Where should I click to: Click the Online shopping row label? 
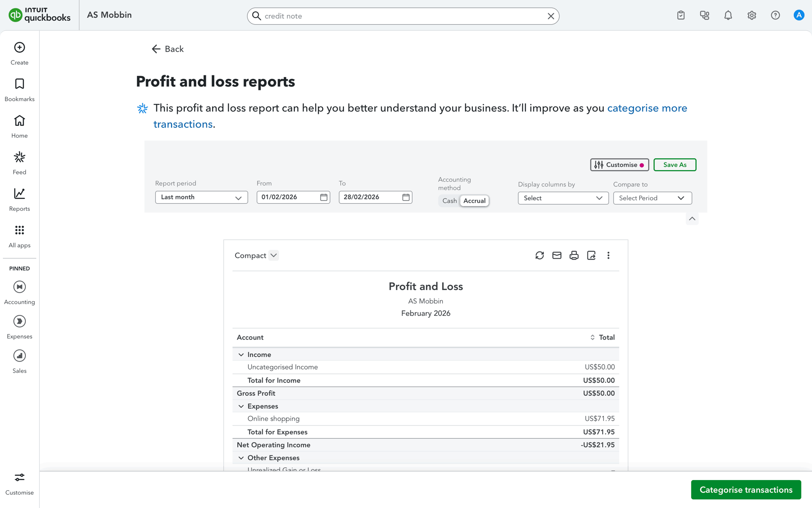tap(274, 419)
